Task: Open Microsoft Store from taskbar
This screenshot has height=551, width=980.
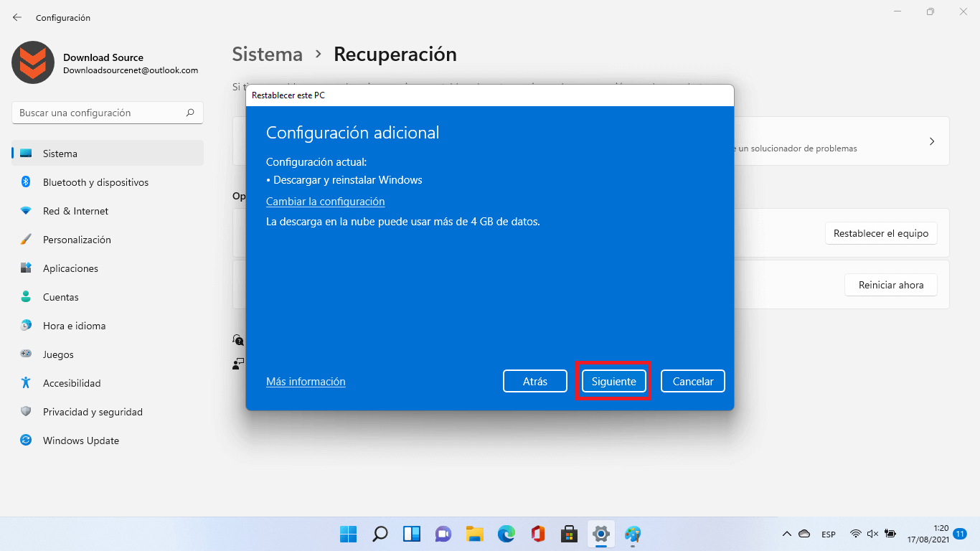Action: click(570, 534)
